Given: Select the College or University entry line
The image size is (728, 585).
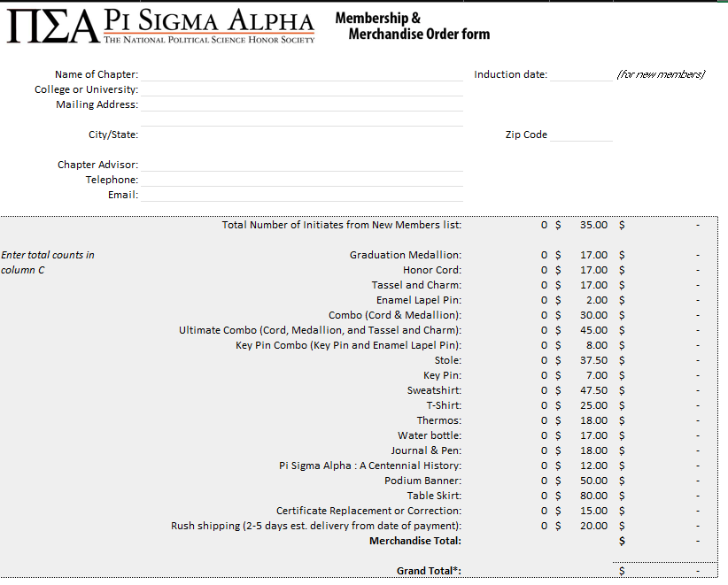Looking at the screenshot, I should 302,89.
